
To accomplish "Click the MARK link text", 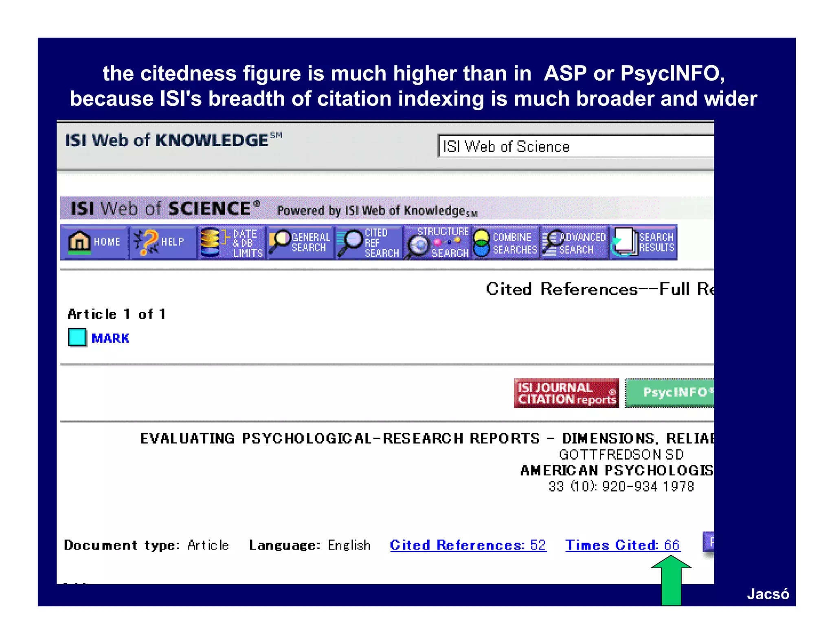I will [110, 338].
